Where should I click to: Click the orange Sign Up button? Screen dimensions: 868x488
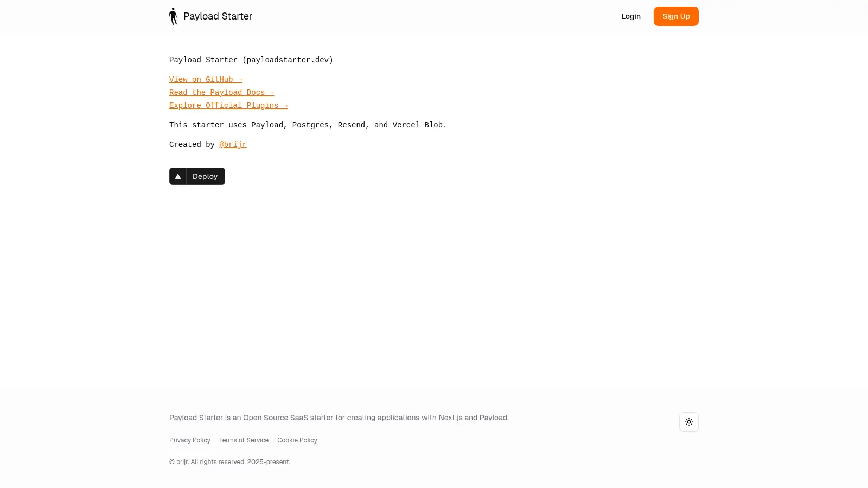point(676,16)
